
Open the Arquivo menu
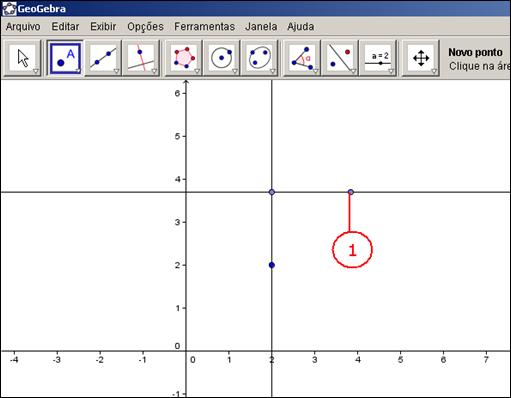pyautogui.click(x=23, y=27)
